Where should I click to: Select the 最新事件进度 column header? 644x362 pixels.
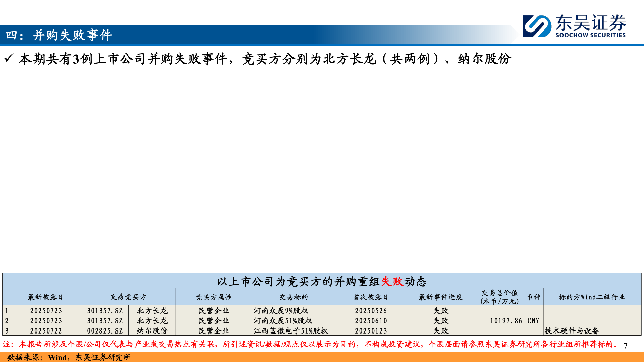click(x=440, y=296)
